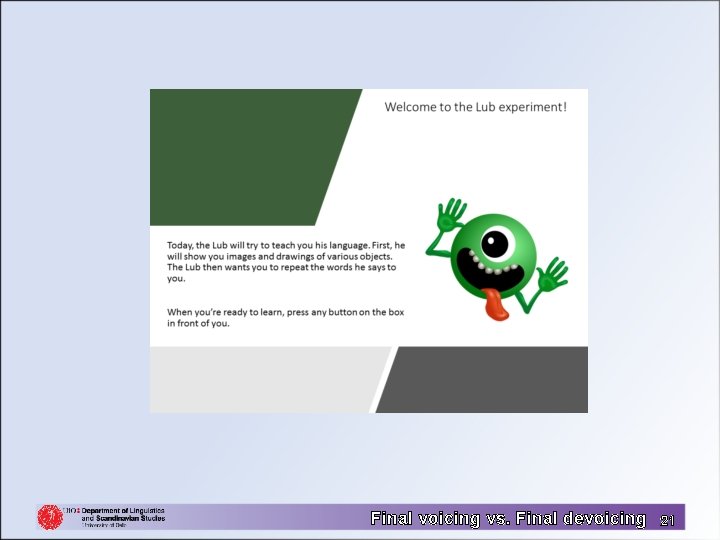
Task: Click the 'Welcome to the Lub experiment!' heading
Action: tap(476, 107)
